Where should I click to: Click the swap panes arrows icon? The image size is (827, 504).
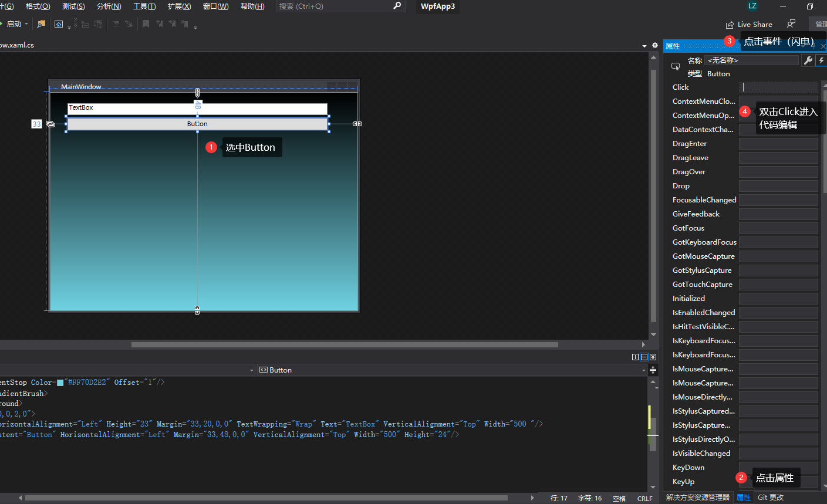pos(653,370)
